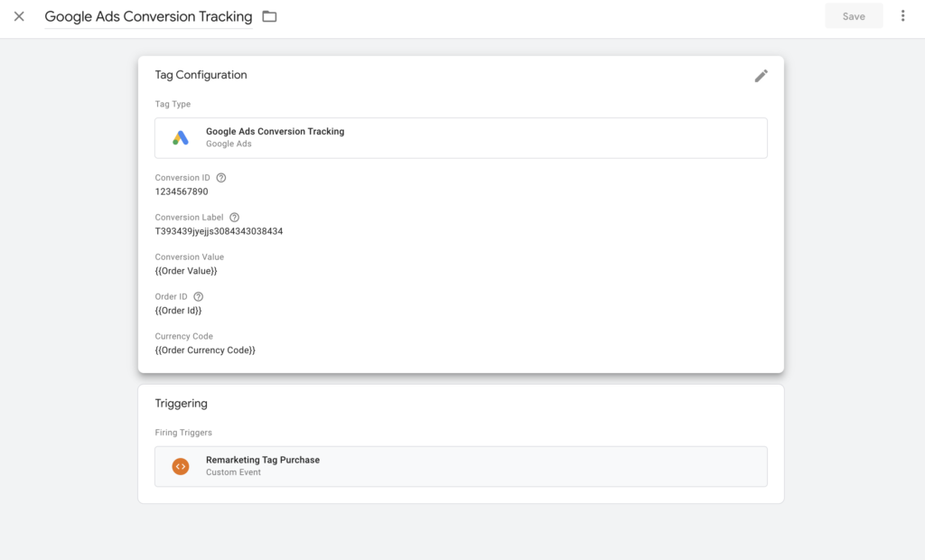Image resolution: width=925 pixels, height=560 pixels.
Task: Click the Tag Configuration panel header
Action: pos(201,74)
